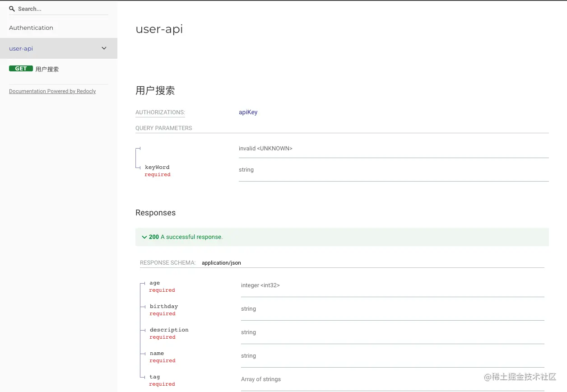This screenshot has height=392, width=567.
Task: Click the branch icon beside tag field
Action: coord(142,377)
